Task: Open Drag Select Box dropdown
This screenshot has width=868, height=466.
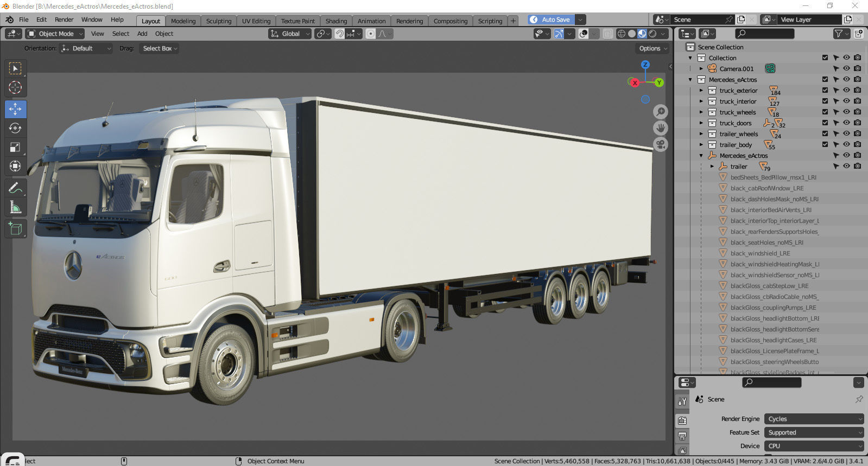Action: point(159,48)
